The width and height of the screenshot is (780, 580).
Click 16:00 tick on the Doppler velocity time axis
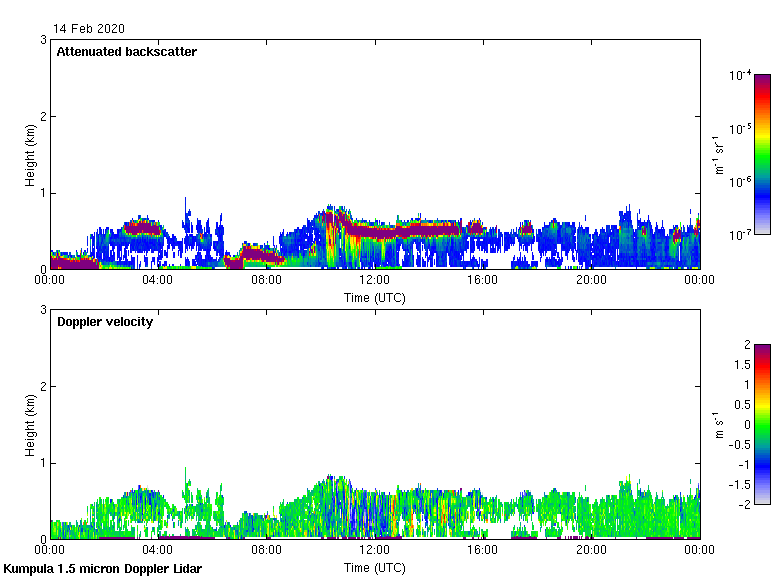tap(483, 551)
